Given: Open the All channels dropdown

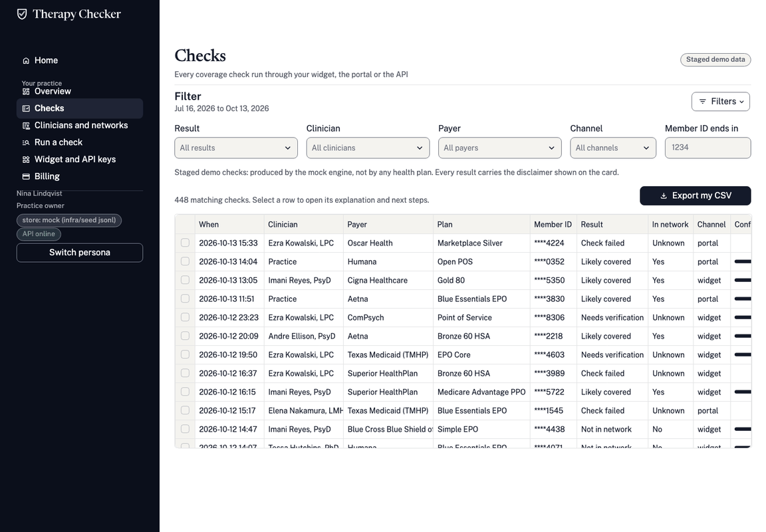Looking at the screenshot, I should pos(613,148).
